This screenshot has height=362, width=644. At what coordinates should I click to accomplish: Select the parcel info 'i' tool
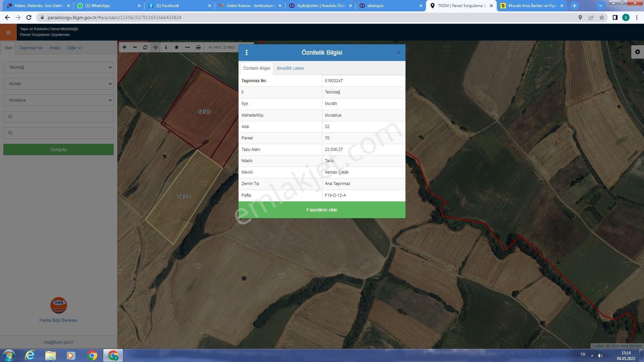[x=166, y=47]
